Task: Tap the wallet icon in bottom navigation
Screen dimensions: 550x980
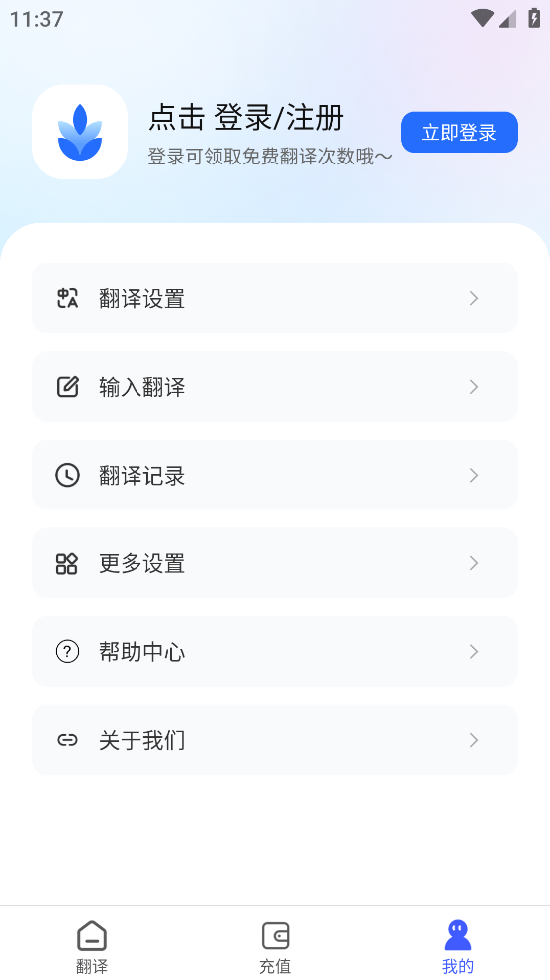Action: 275,935
